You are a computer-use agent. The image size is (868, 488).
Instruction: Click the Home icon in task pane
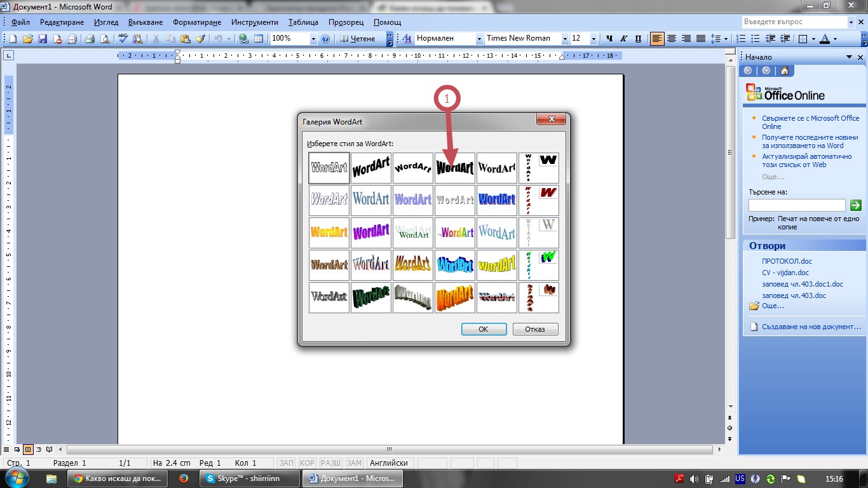pyautogui.click(x=785, y=71)
